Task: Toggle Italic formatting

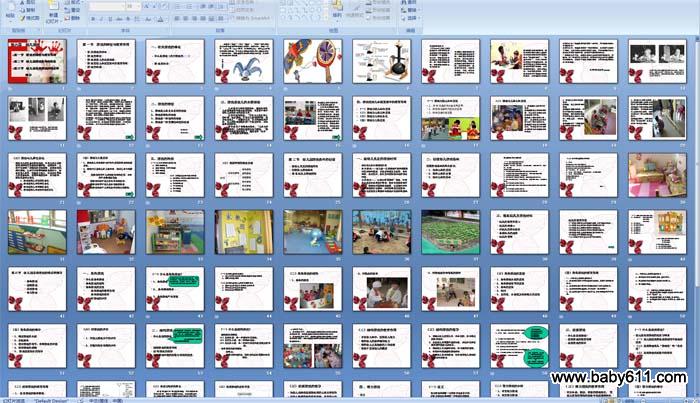Action: pos(101,18)
